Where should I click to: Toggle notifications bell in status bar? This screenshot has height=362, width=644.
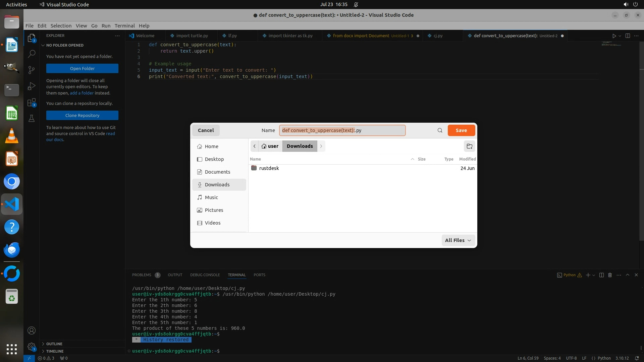coord(637,358)
